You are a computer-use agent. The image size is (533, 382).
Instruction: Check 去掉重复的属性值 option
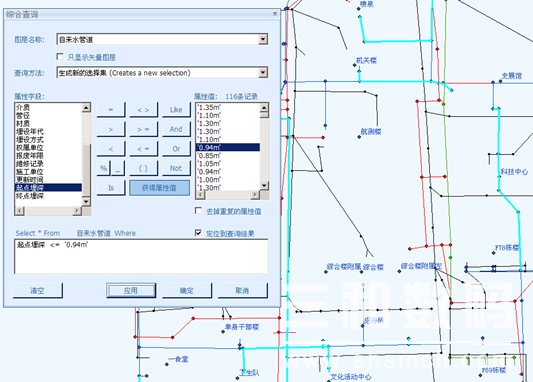click(199, 211)
